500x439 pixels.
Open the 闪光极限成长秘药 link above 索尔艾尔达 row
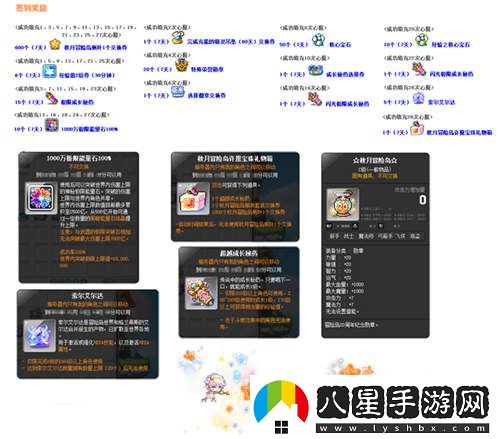point(451,74)
